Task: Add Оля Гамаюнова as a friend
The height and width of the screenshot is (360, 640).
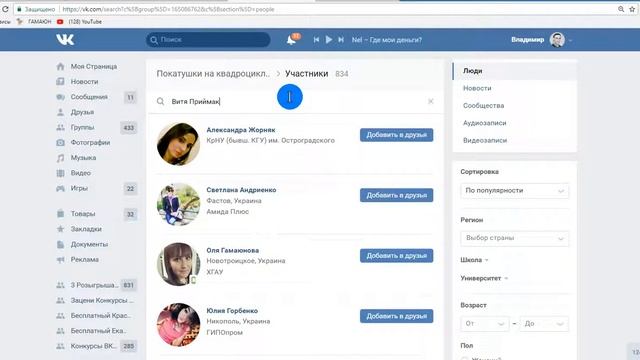Action: [396, 256]
